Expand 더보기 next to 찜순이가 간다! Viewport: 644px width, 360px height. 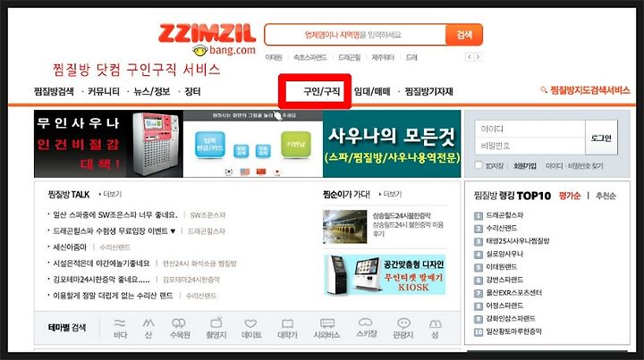(390, 194)
